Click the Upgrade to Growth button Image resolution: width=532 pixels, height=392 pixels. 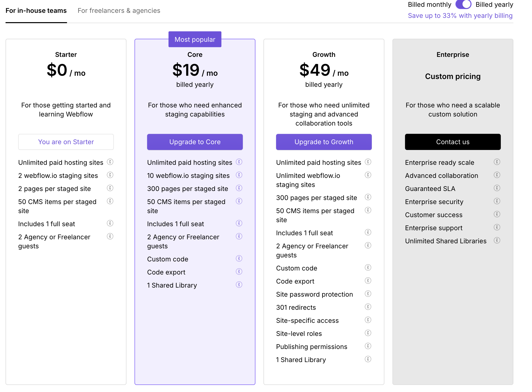pos(324,142)
